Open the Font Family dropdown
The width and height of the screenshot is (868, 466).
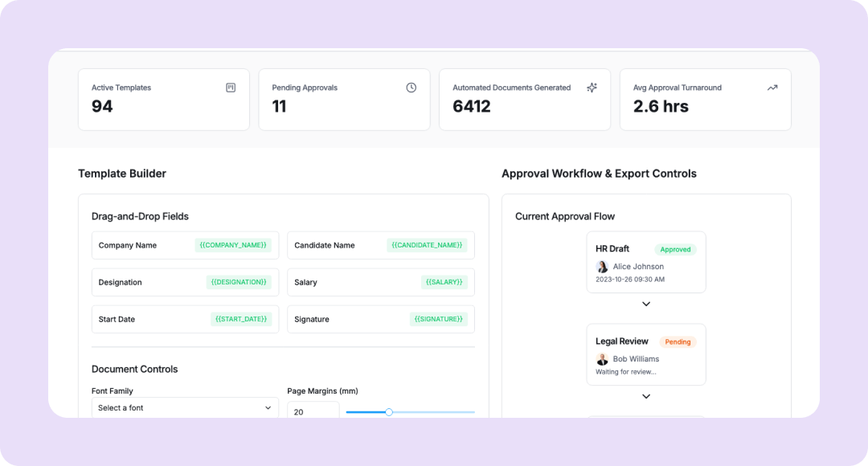(185, 408)
